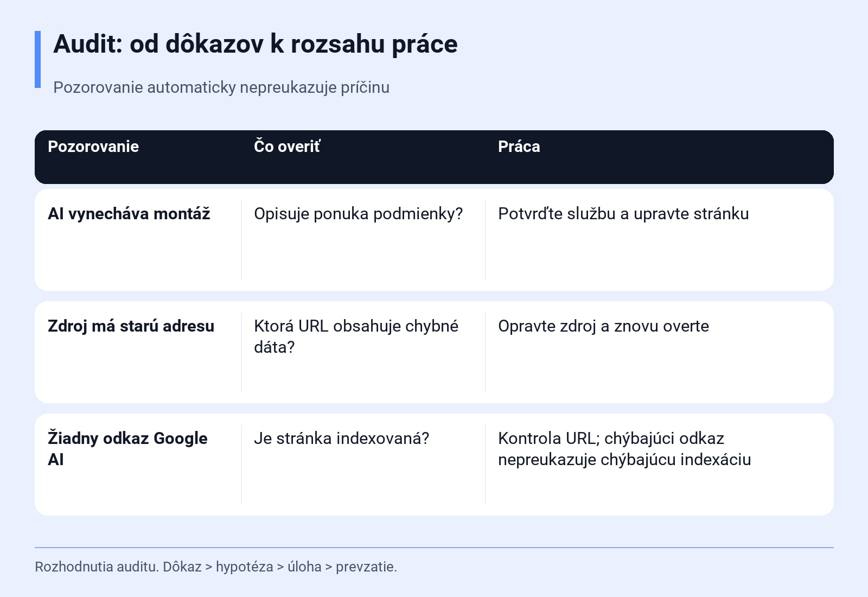Select the cell "Žiadny odkaz Google AI"
868x597 pixels.
[128, 449]
